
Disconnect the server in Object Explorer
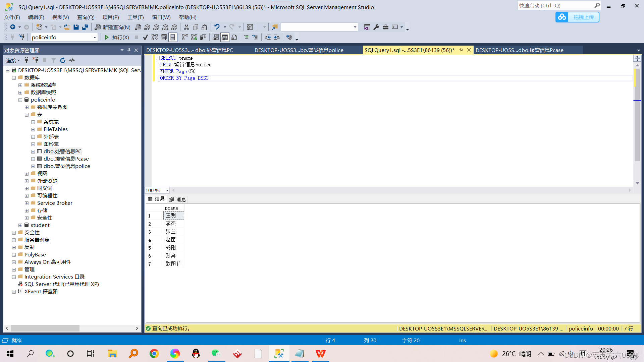[x=35, y=60]
